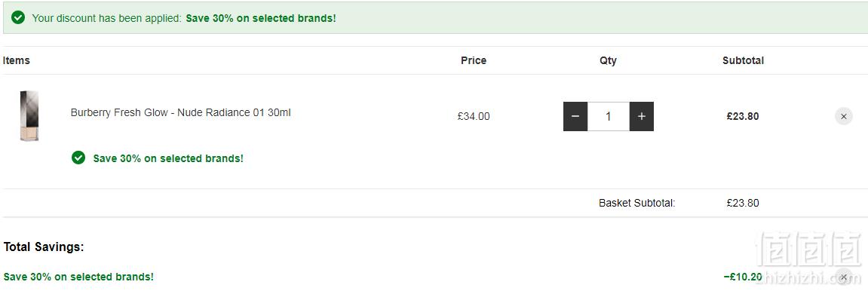Remove the Burberry item with the X icon

(844, 116)
